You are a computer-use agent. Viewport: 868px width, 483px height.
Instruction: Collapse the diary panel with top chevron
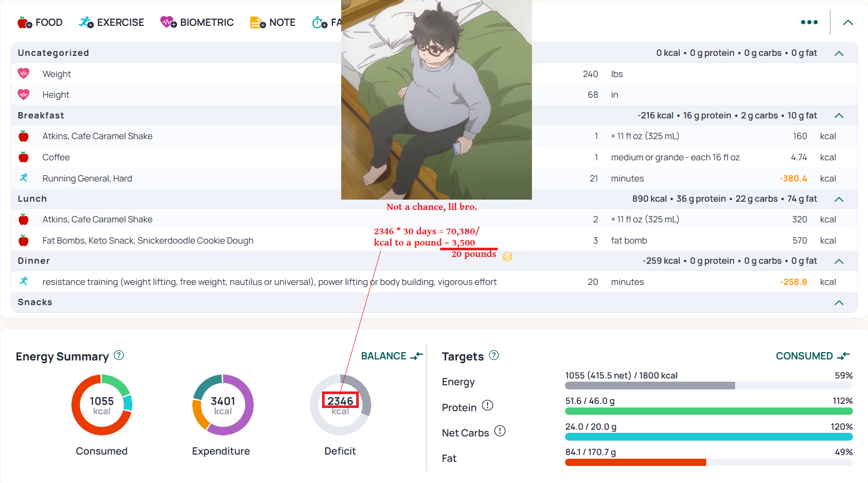click(848, 22)
